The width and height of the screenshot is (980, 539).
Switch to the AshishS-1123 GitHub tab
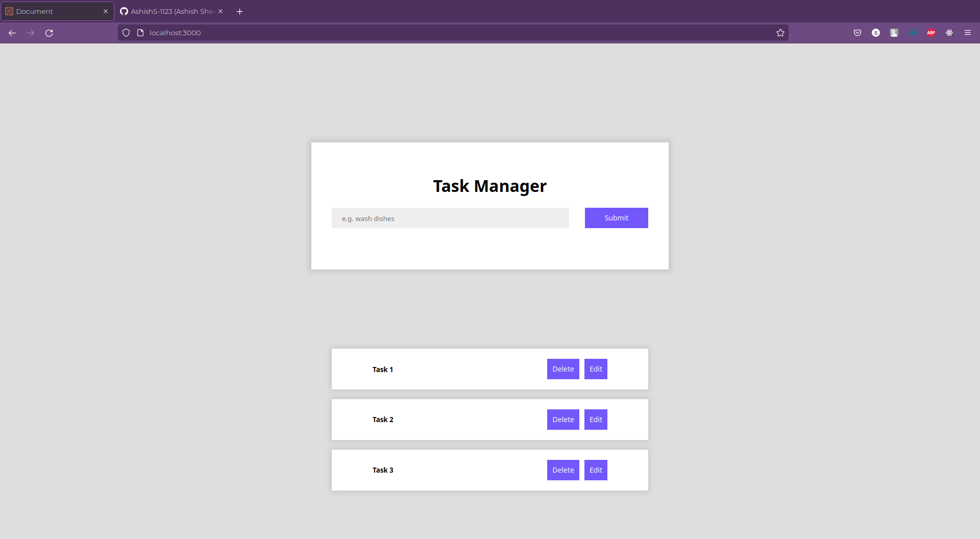[168, 11]
